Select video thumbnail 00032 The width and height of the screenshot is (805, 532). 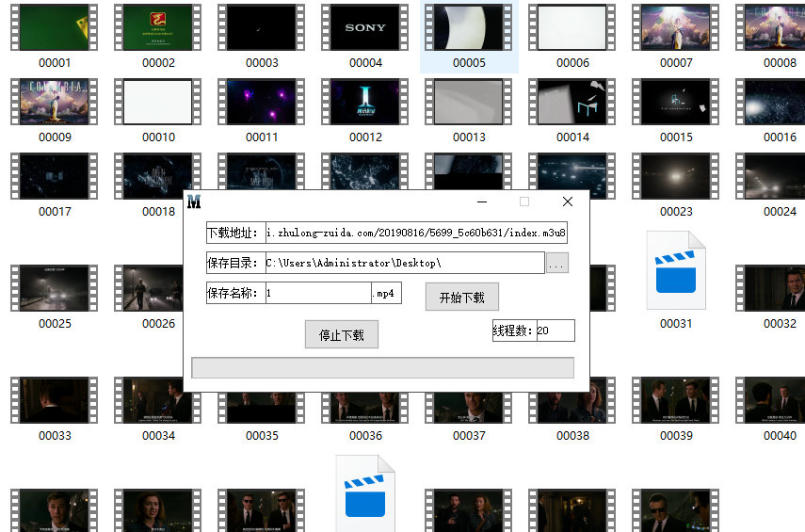pos(770,288)
